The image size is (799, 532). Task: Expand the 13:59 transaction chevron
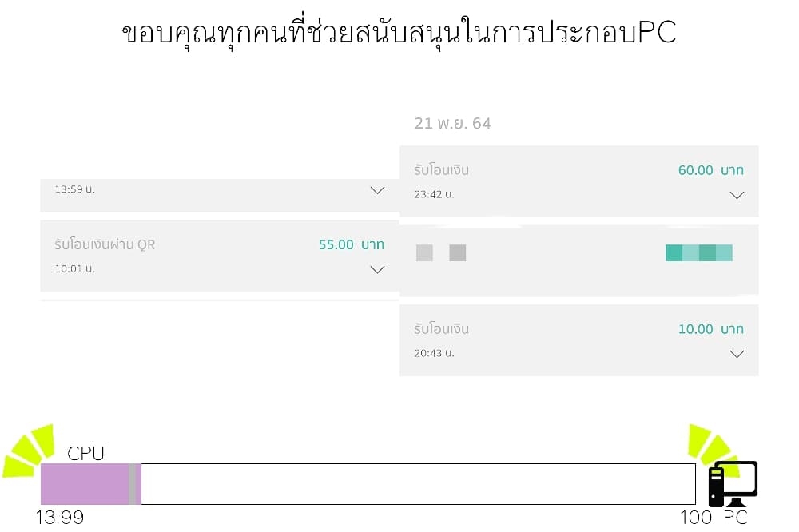pos(377,190)
